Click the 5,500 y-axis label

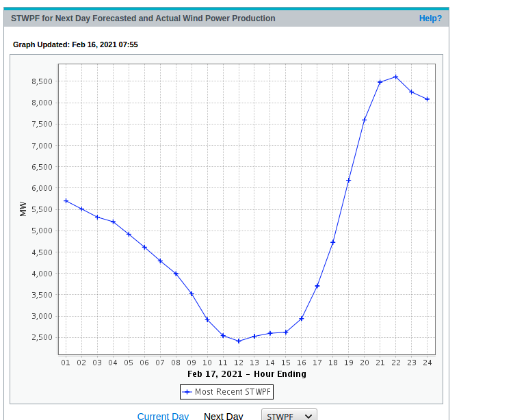pos(42,210)
